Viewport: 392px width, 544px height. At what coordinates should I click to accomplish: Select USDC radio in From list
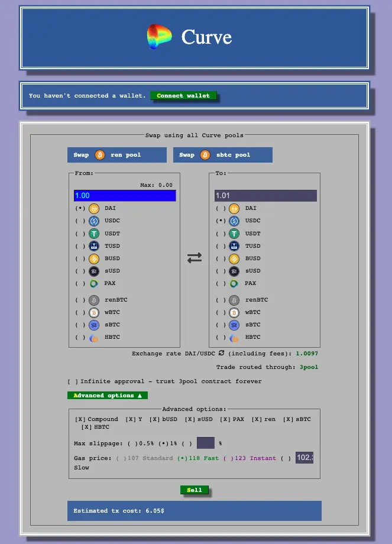click(80, 221)
